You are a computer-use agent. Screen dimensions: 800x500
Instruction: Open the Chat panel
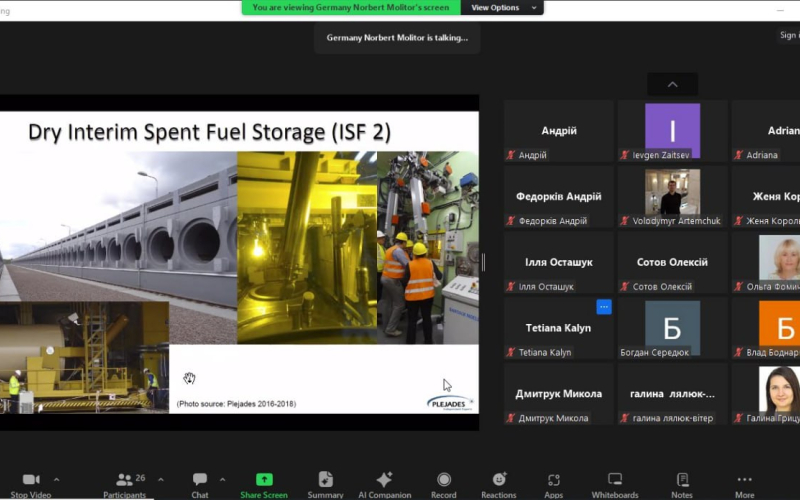tap(199, 486)
